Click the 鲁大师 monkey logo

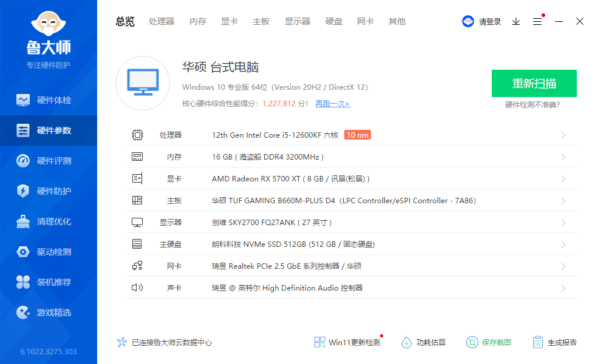49,24
